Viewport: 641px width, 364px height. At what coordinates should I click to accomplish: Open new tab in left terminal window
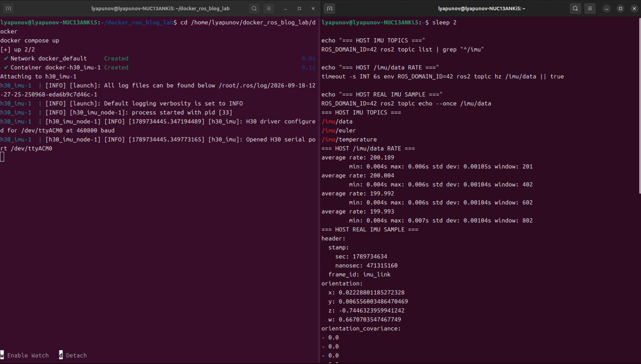pyautogui.click(x=8, y=9)
